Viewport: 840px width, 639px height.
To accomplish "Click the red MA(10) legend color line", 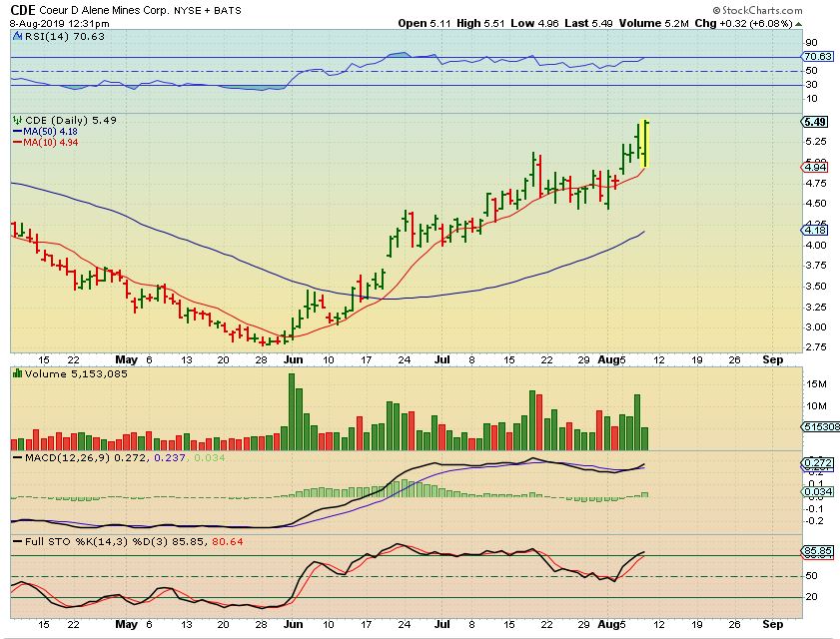I will click(x=17, y=143).
